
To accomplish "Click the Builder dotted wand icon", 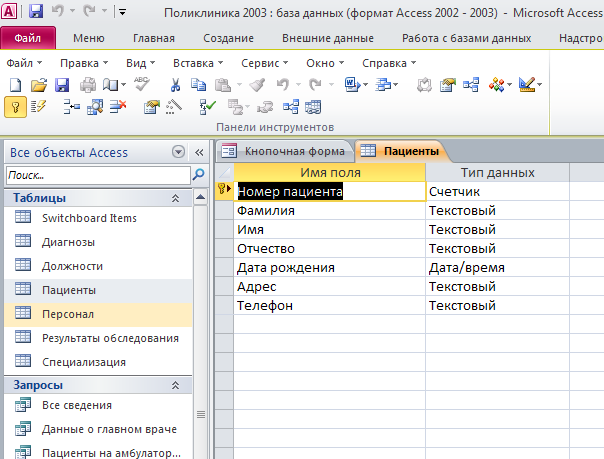I will click(174, 107).
